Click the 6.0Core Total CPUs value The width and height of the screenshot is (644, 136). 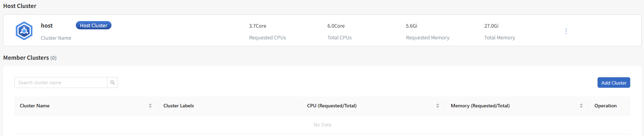[x=336, y=26]
